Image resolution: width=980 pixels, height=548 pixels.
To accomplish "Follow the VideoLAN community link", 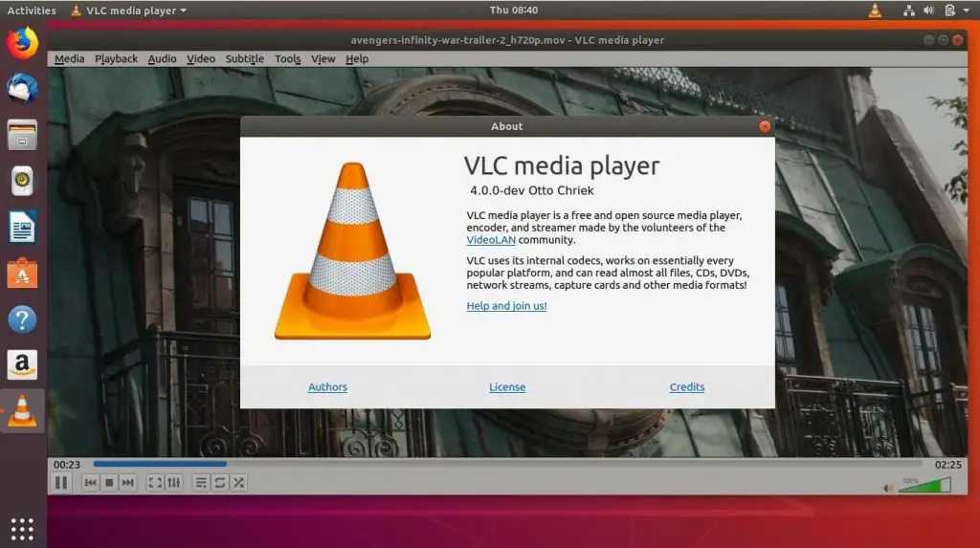I will pos(491,240).
